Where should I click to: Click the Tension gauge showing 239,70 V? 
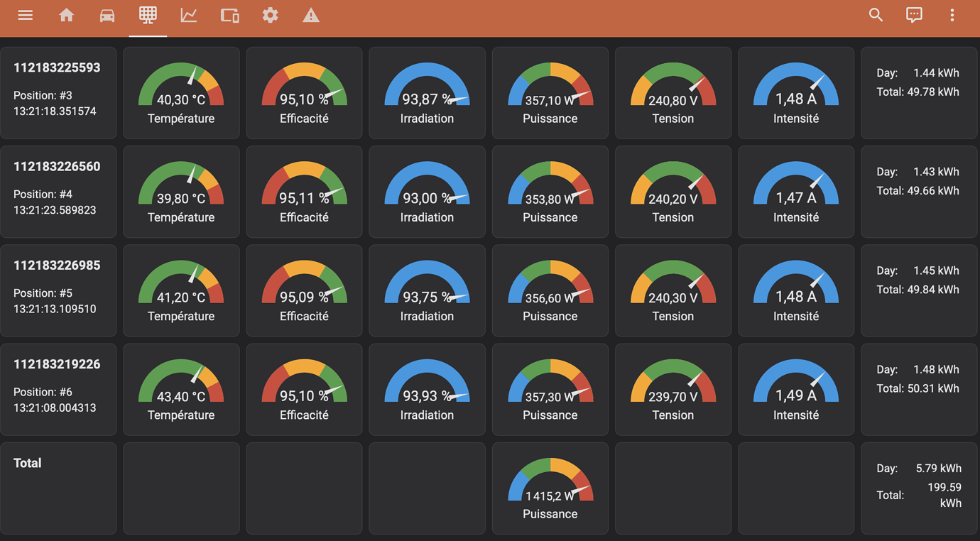[673, 389]
